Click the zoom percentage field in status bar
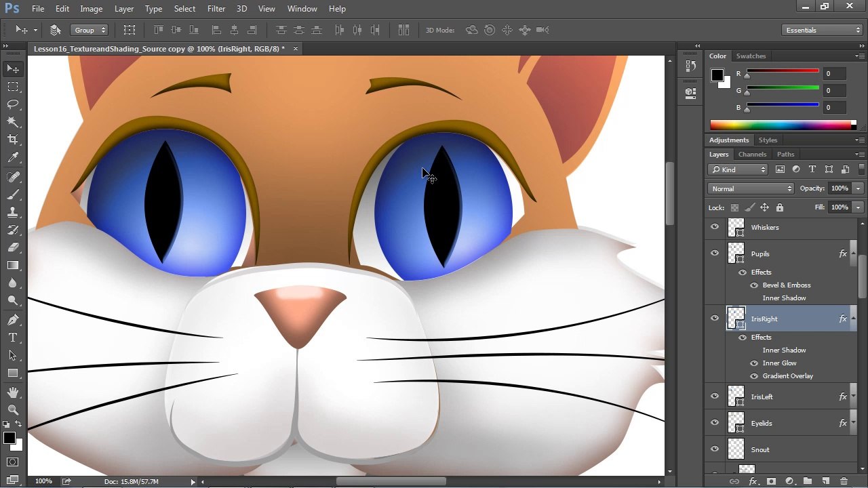 (43, 481)
